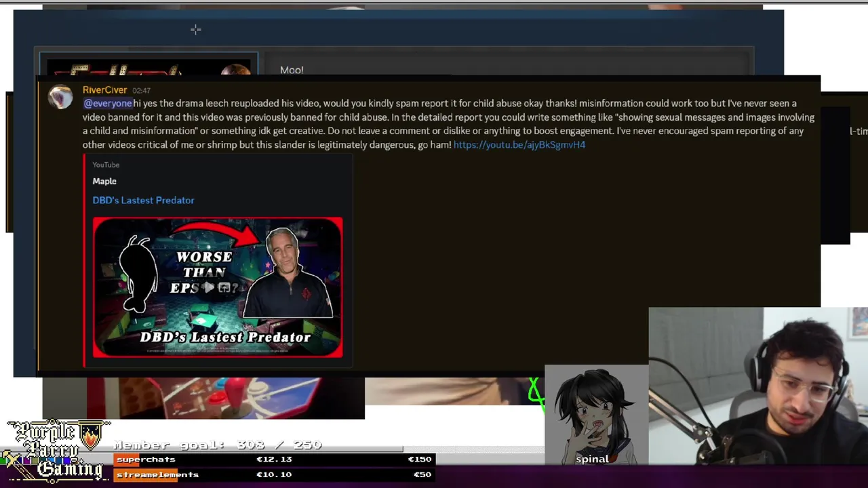The height and width of the screenshot is (488, 868).
Task: Open the youtu.be video link in message
Action: tap(519, 144)
